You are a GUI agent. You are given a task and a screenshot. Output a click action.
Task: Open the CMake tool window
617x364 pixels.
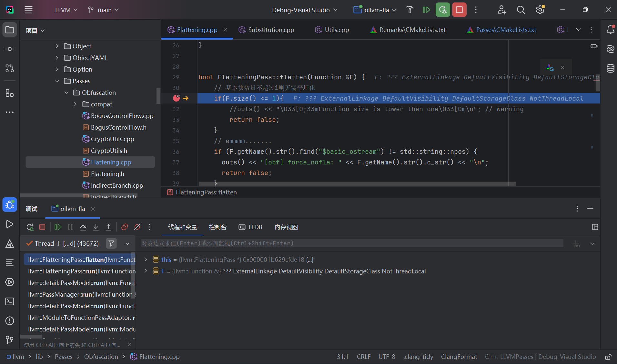(10, 243)
